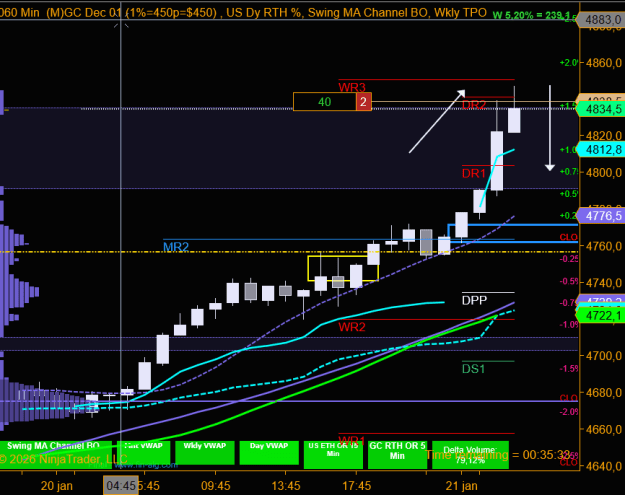Click the +2.0% percent level label
The height and width of the screenshot is (495, 625).
coord(569,63)
